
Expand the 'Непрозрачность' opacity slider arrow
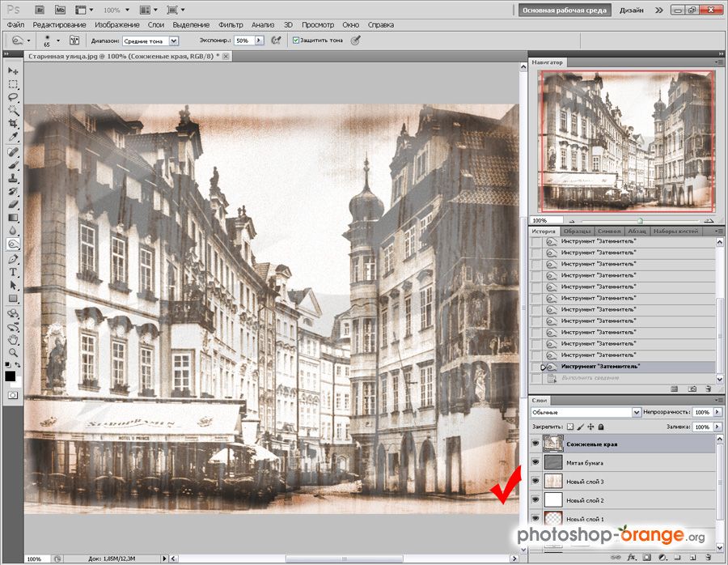click(x=716, y=413)
